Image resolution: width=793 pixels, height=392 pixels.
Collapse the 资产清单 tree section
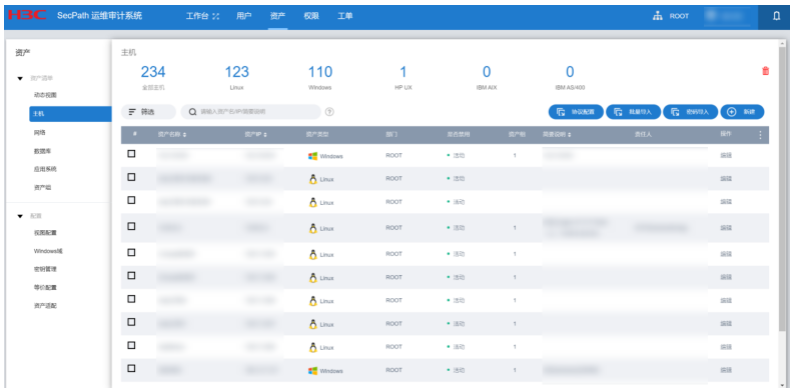click(x=20, y=78)
